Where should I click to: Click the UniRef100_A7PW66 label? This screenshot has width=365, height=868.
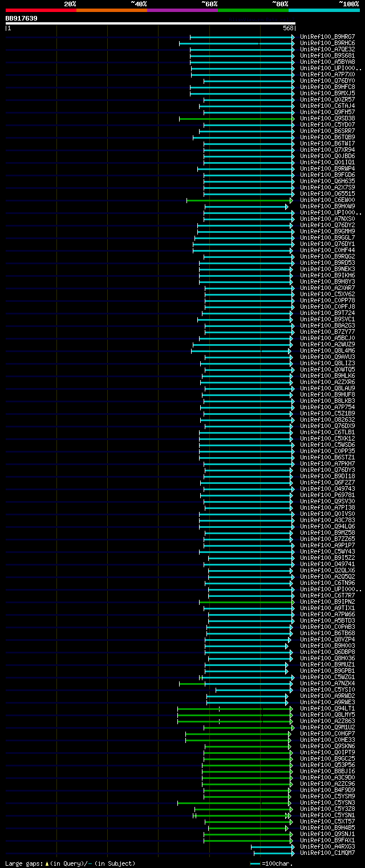click(327, 614)
